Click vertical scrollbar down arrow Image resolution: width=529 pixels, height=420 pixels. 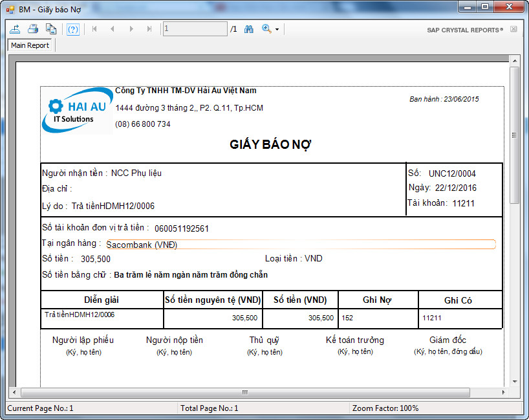[515, 382]
